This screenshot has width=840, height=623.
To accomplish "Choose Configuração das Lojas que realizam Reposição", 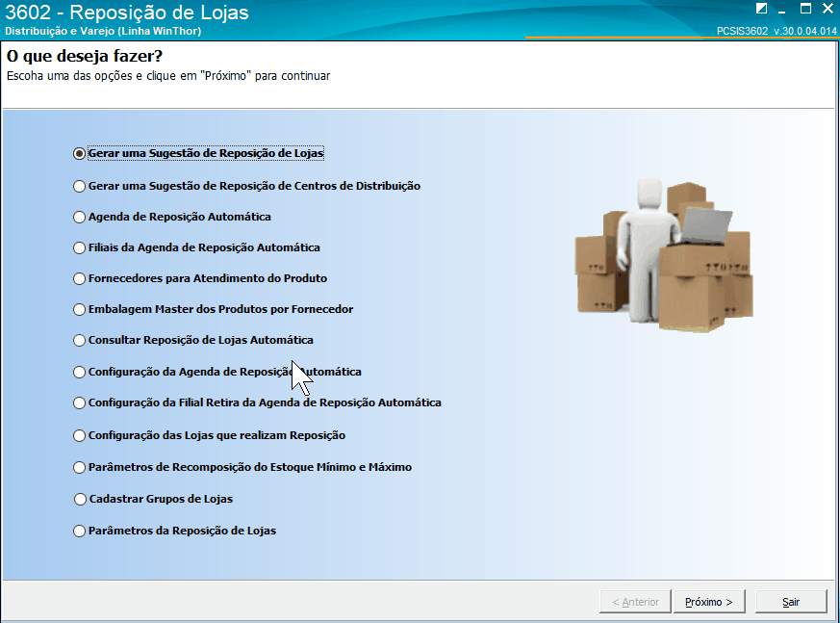I will point(210,435).
